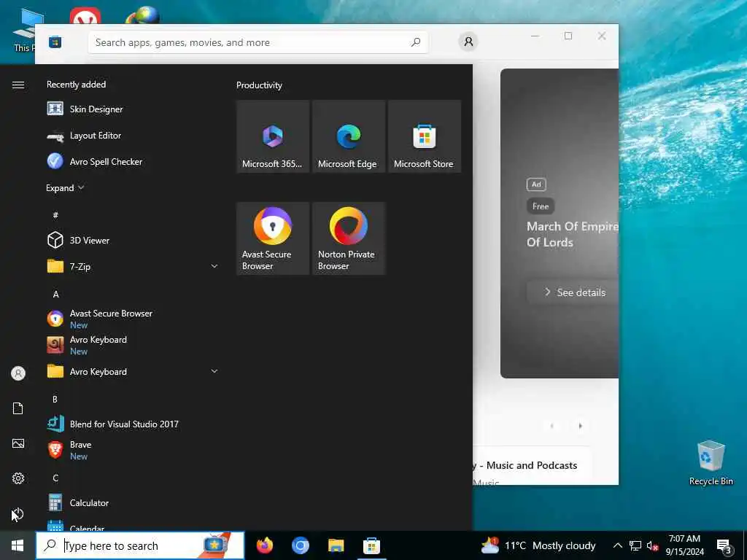Click the Store search magnifier icon
Image resolution: width=747 pixels, height=560 pixels.
click(x=415, y=42)
